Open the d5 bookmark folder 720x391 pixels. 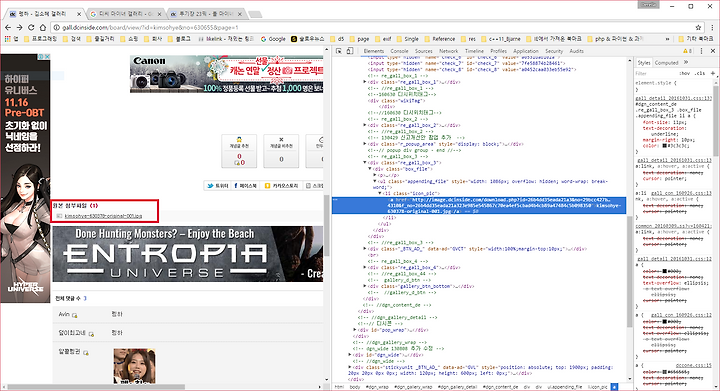pyautogui.click(x=337, y=39)
